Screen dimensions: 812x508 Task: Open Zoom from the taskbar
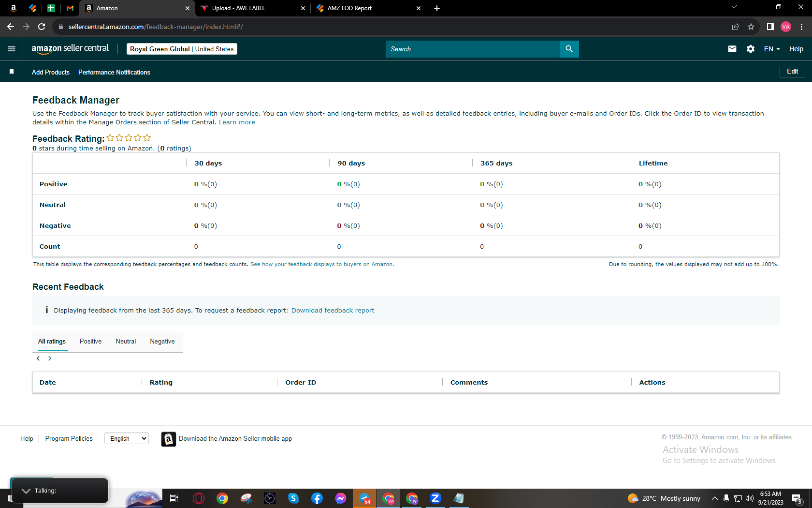(435, 498)
